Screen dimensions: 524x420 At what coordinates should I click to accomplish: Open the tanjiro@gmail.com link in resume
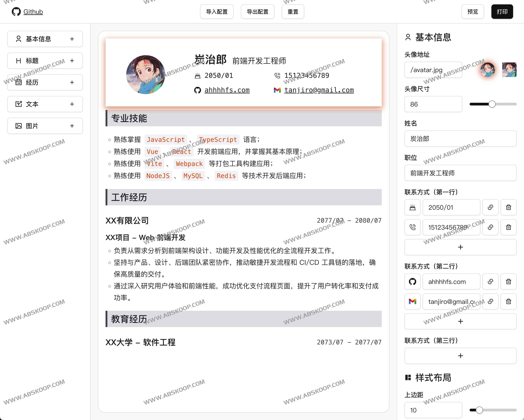coord(319,90)
